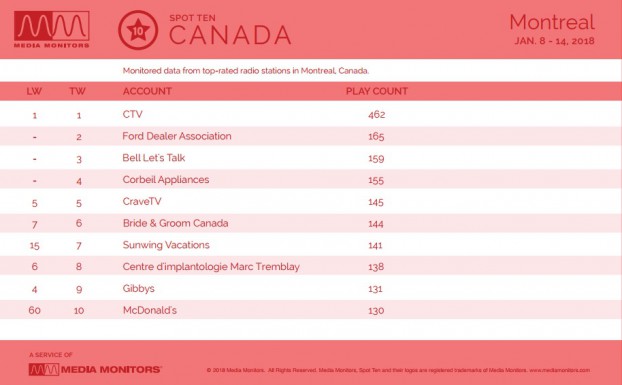Click the LW column header
Viewport: 622px width, 385px height.
click(x=34, y=91)
